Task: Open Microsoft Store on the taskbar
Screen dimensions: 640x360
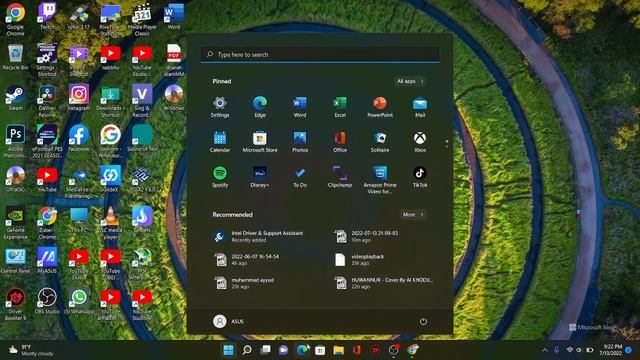Action: click(320, 350)
